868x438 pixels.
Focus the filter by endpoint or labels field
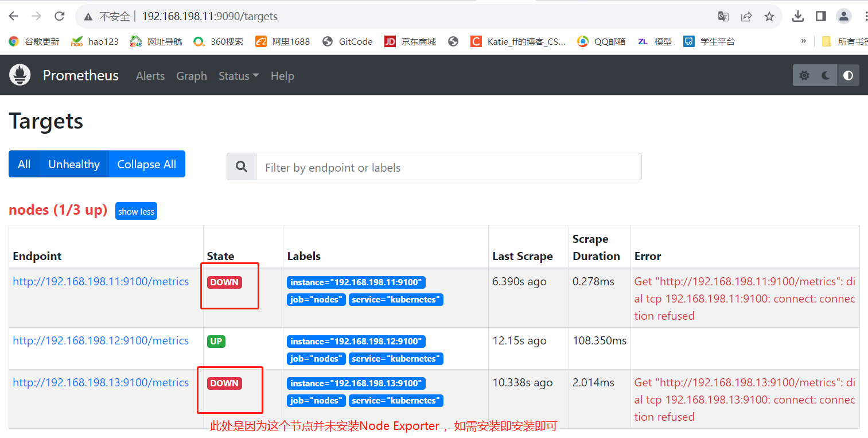pyautogui.click(x=449, y=167)
